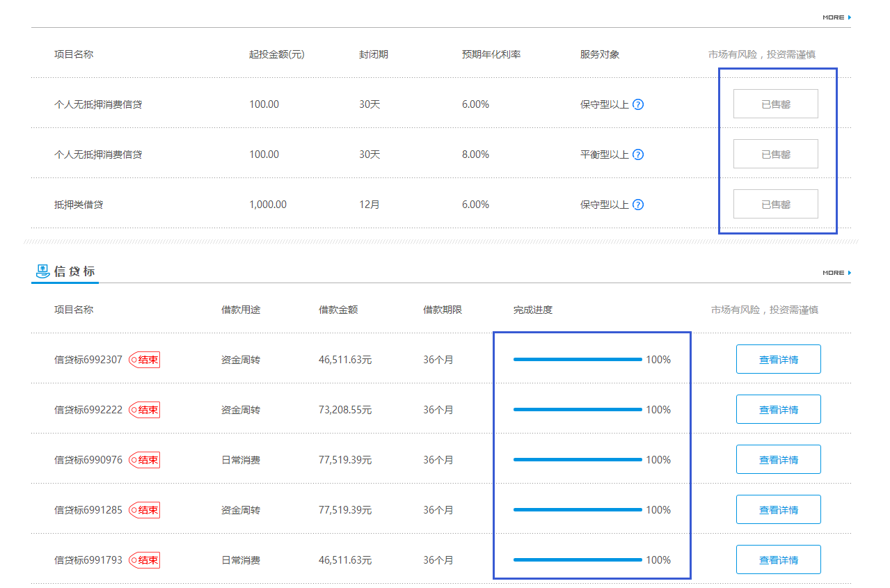
Task: Click 结束 tag next to 信贷标6992307
Action: pos(145,360)
